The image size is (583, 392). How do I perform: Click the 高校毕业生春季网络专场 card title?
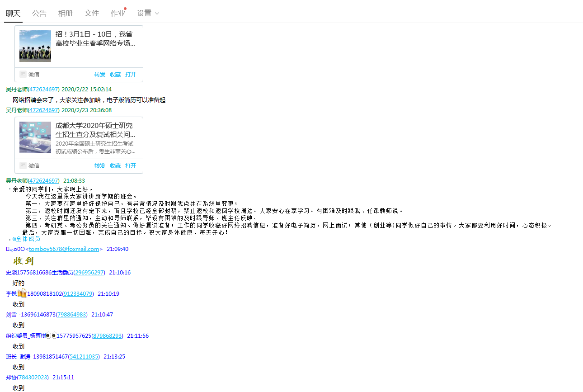95,39
